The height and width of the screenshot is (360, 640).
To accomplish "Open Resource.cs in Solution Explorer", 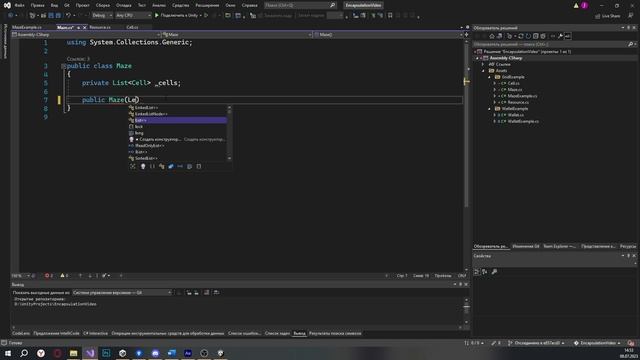I will [518, 102].
